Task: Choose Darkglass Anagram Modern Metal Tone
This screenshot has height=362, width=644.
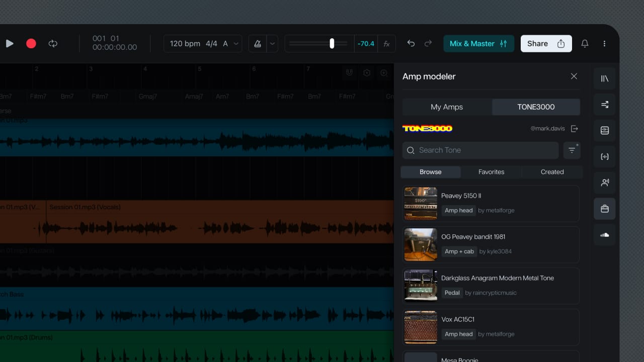Action: pos(491,286)
